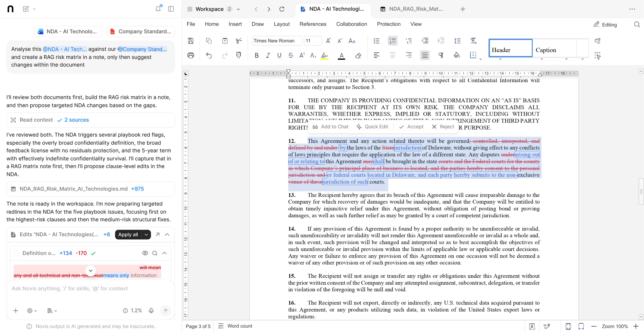Screen dimensions: 644x333
Task: Click the Print icon
Action: (191, 55)
